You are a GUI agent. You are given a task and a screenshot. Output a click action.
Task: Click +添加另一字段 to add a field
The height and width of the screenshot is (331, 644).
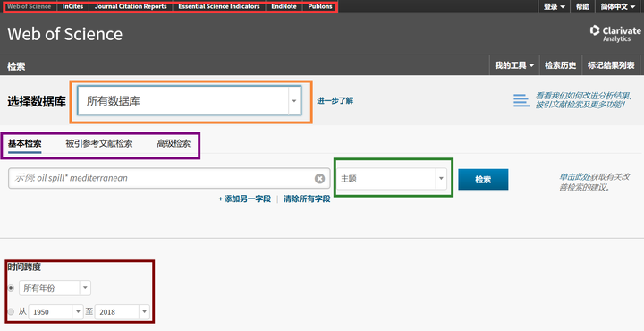click(x=244, y=199)
